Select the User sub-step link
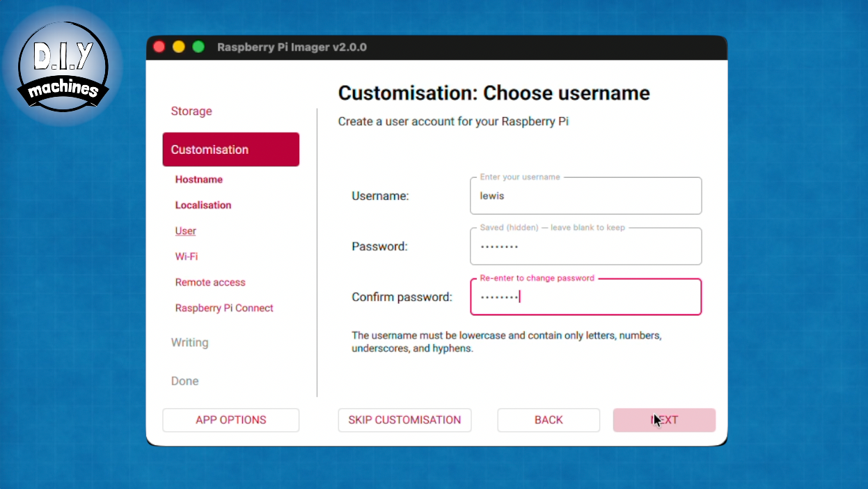 pos(186,231)
